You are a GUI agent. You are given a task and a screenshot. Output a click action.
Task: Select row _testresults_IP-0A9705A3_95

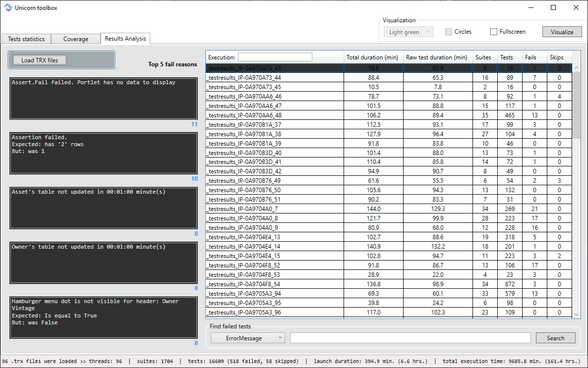pos(389,303)
